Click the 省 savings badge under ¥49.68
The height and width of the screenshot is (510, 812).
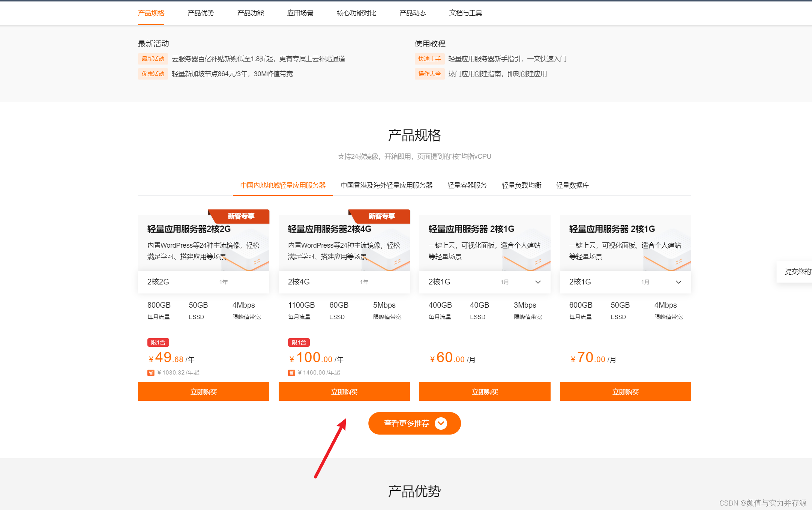151,372
